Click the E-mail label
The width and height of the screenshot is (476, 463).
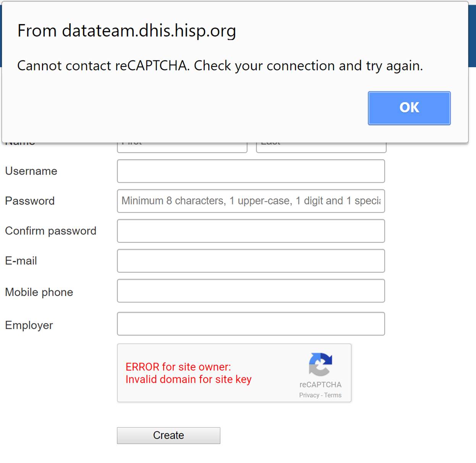coord(21,261)
